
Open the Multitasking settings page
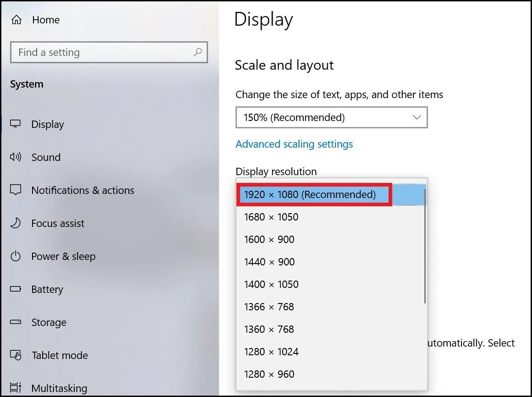59,388
